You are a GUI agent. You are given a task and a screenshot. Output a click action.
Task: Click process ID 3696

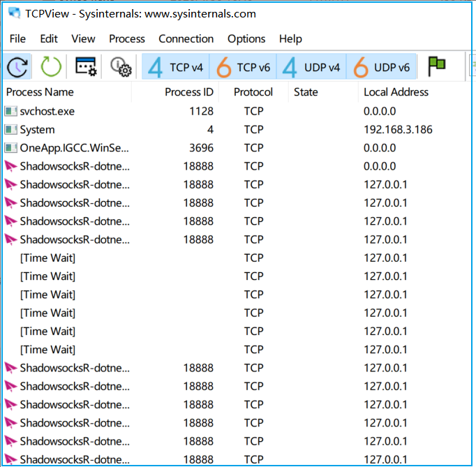coord(201,148)
